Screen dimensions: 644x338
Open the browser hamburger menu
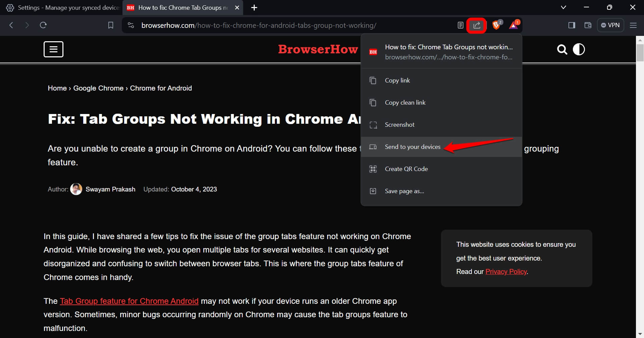(633, 25)
